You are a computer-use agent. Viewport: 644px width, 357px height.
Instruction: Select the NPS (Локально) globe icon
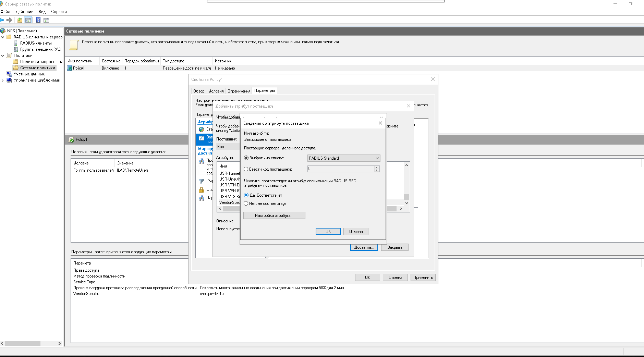tap(3, 31)
